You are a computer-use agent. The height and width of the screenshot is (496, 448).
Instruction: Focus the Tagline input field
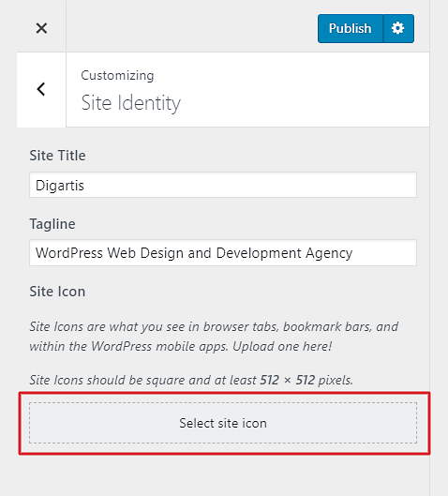point(223,253)
